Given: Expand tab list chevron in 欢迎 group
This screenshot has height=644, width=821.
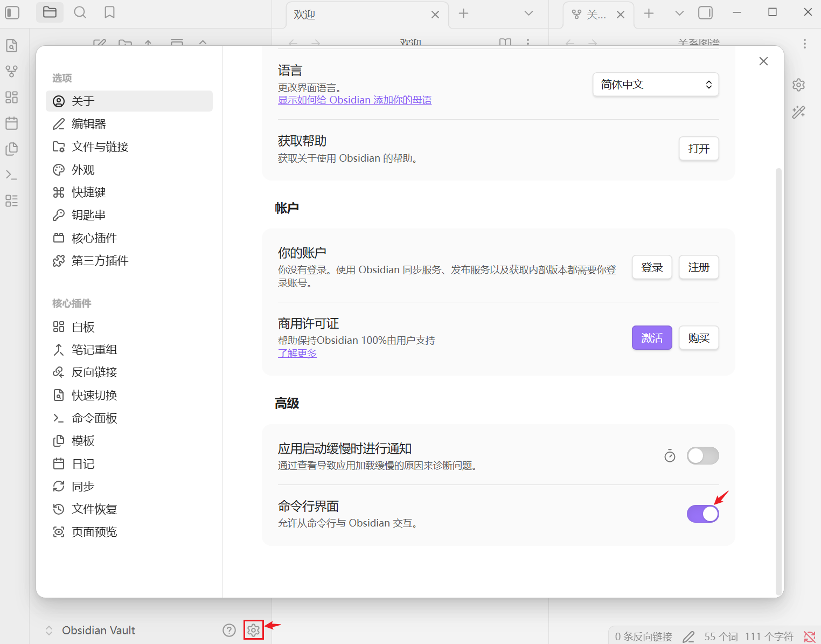Looking at the screenshot, I should pos(528,13).
